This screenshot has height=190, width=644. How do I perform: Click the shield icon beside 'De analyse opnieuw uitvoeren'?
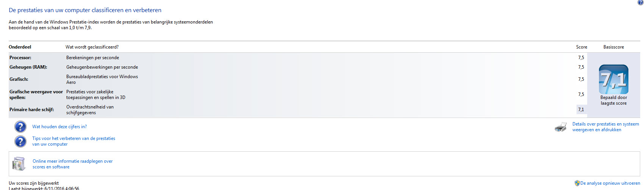(577, 183)
